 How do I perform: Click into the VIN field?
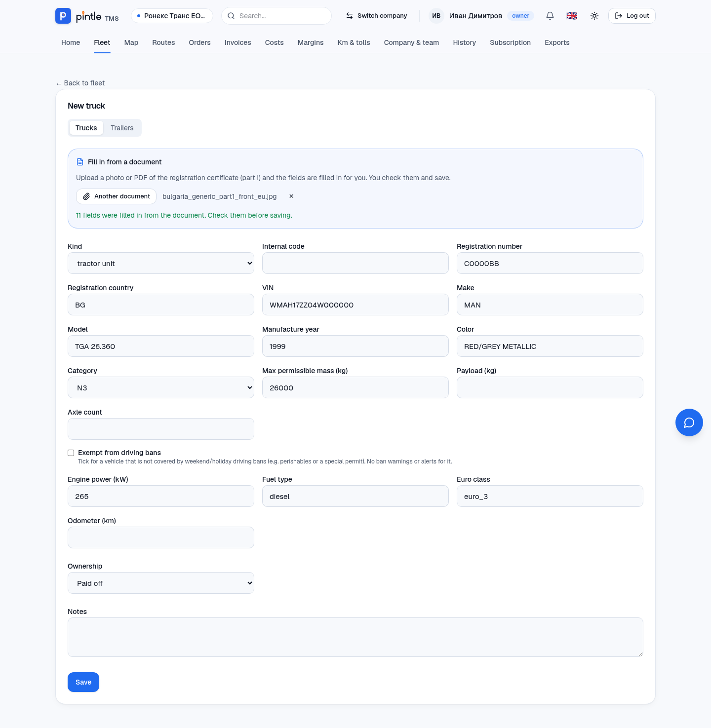click(x=355, y=305)
